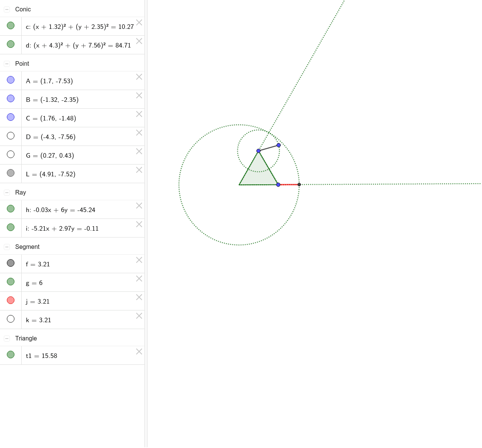Viewport: 482px width, 448px height.
Task: Hide point C using its circle marker
Action: pyautogui.click(x=11, y=117)
